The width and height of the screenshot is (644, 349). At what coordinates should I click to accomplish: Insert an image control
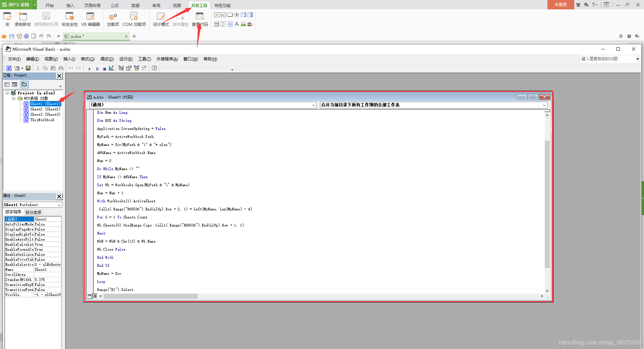244,24
